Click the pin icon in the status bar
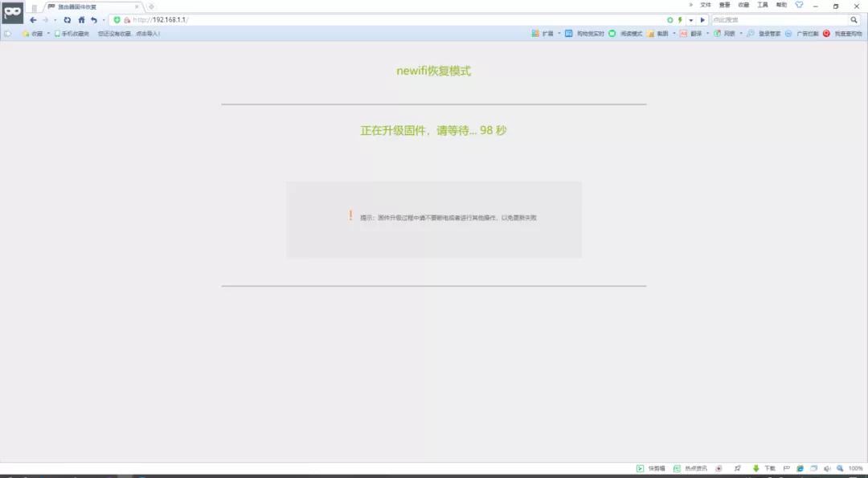Viewport: 868px width, 478px height. point(737,468)
